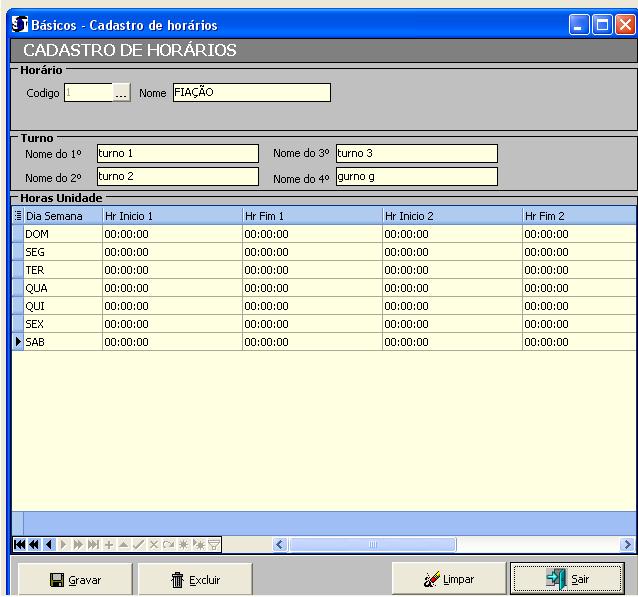Image resolution: width=638 pixels, height=597 pixels.
Task: Select Hr Fim 1 cell for QUA
Action: coord(311,288)
